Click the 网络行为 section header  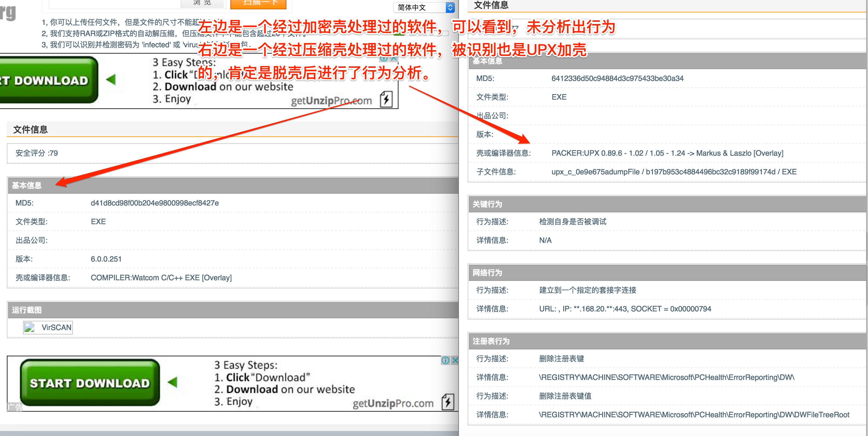(487, 272)
